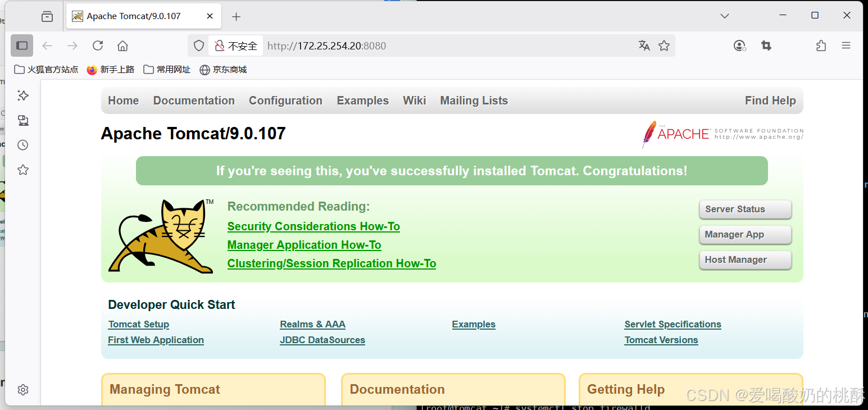Screen dimensions: 868x410
Task: Open Examples in the Tomcat navigation bar
Action: pos(362,101)
